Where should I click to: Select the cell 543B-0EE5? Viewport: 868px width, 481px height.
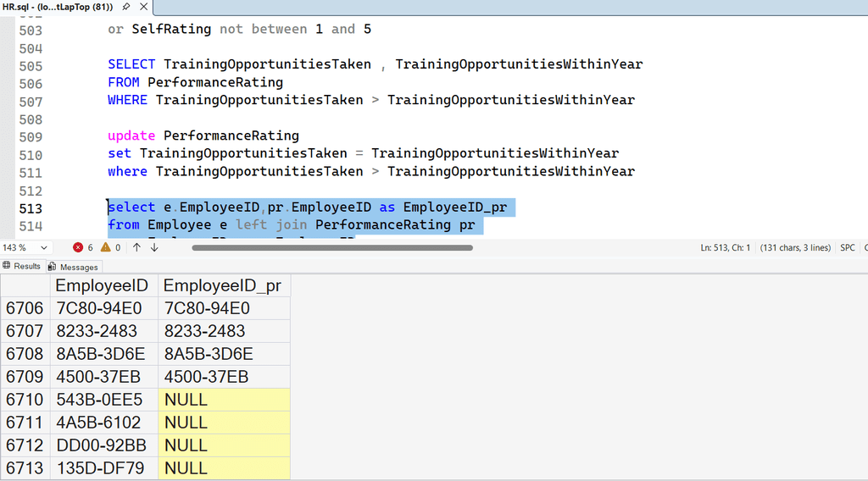pos(104,400)
